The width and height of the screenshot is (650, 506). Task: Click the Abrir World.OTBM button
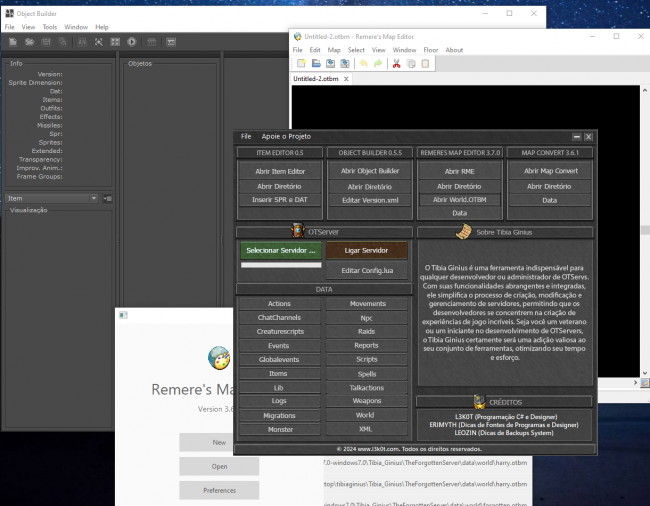pos(460,200)
